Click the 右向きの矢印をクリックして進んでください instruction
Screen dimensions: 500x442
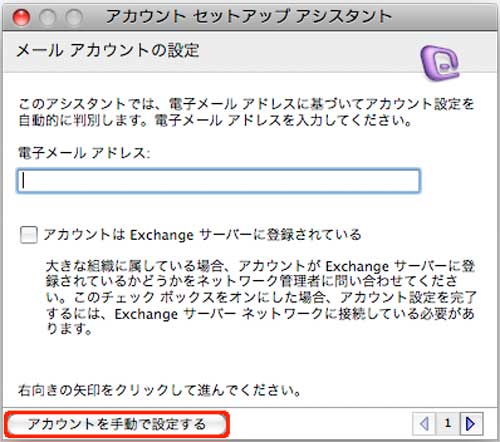tap(159, 390)
